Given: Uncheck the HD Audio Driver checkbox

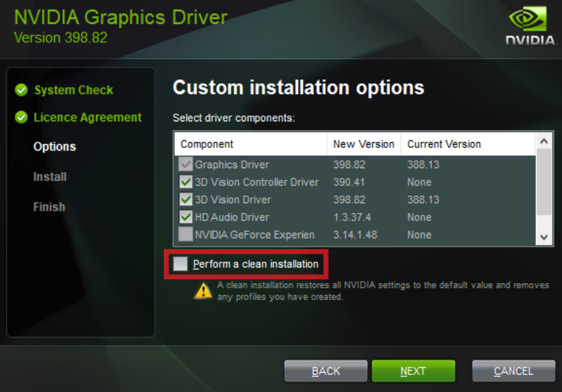Looking at the screenshot, I should [186, 217].
